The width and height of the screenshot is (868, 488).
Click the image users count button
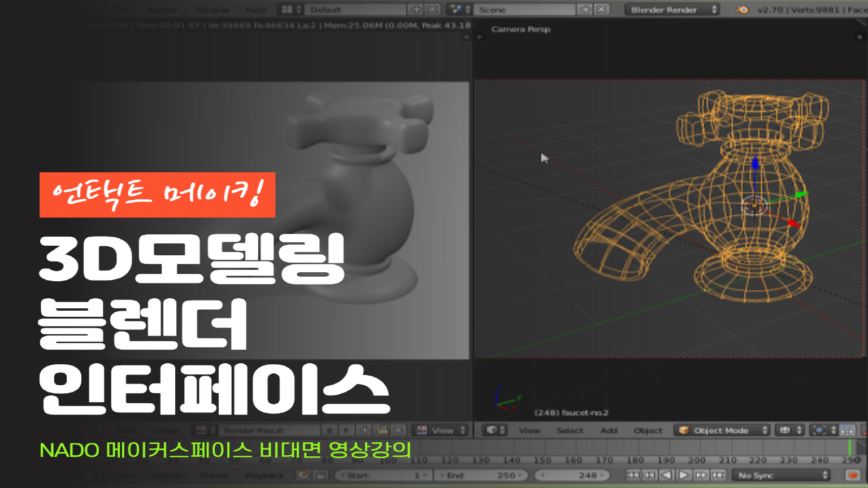click(329, 430)
